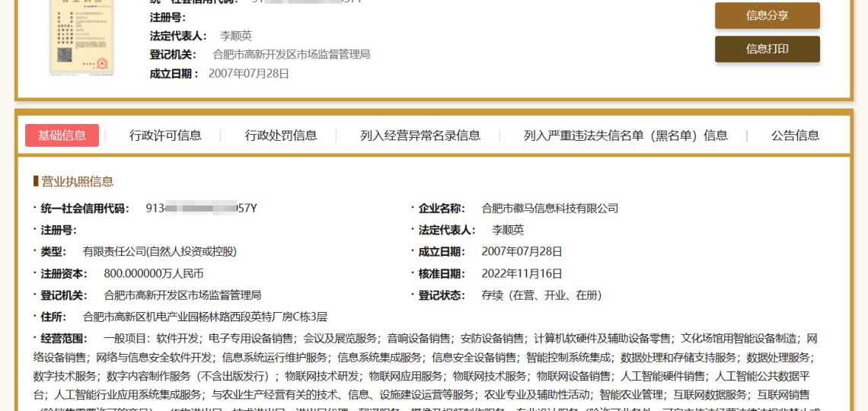The height and width of the screenshot is (411, 868).
Task: Click the address 合肥市高新区机电产业园杨林路西段英特厂房C栋3层
Action: pos(205,317)
